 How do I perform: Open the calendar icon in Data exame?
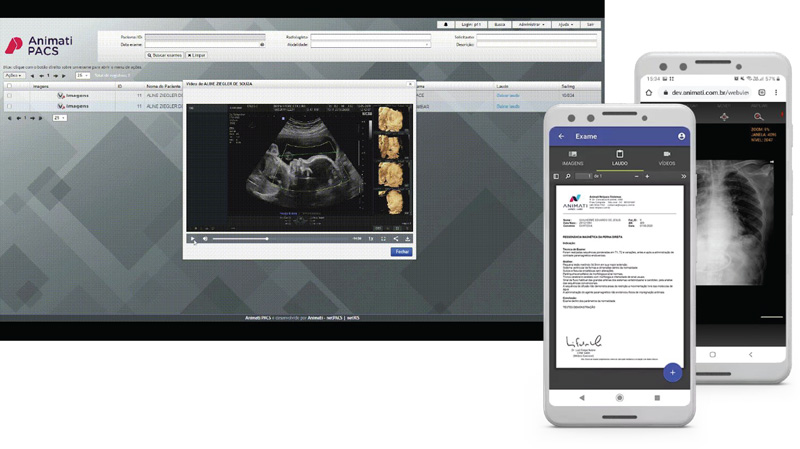tap(262, 44)
